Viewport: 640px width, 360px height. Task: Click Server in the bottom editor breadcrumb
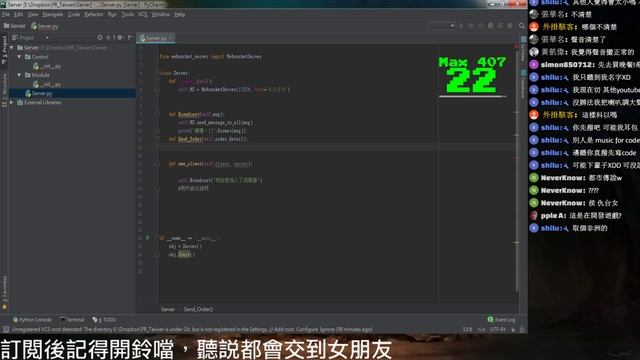click(167, 309)
